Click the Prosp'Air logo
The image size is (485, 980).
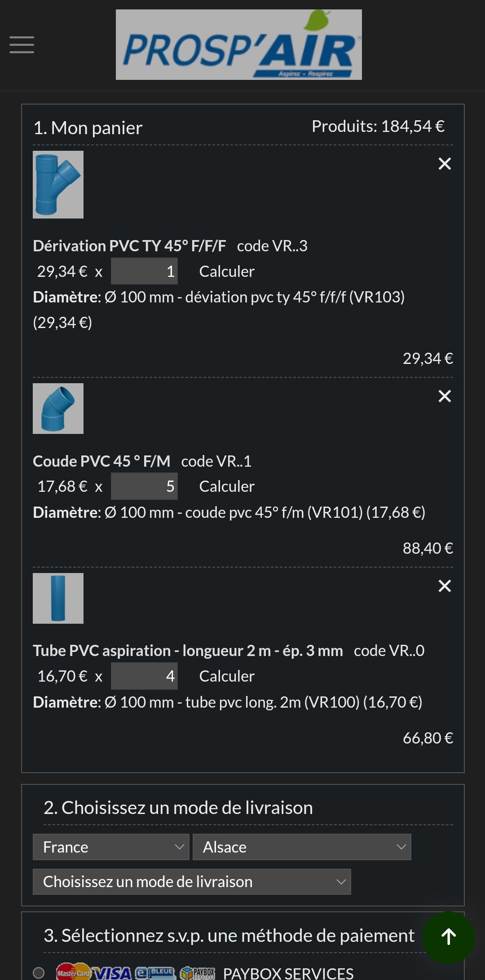pos(238,45)
